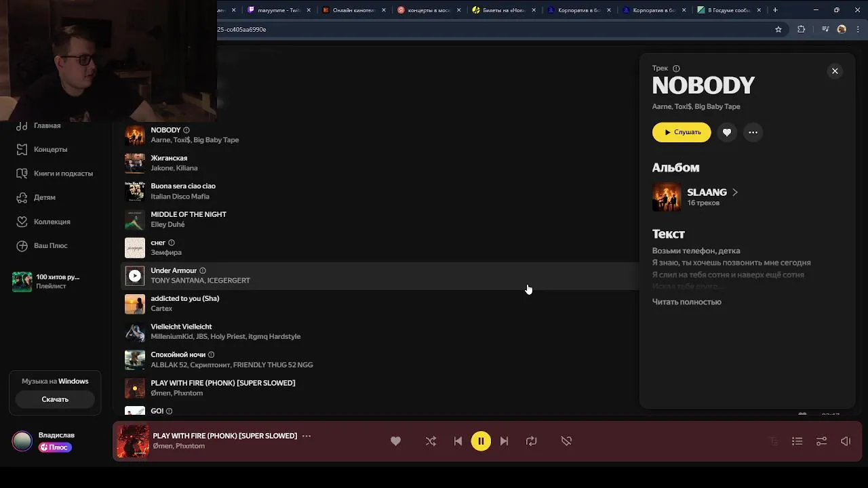868x488 pixels.
Task: Pause the current track
Action: coord(481,441)
